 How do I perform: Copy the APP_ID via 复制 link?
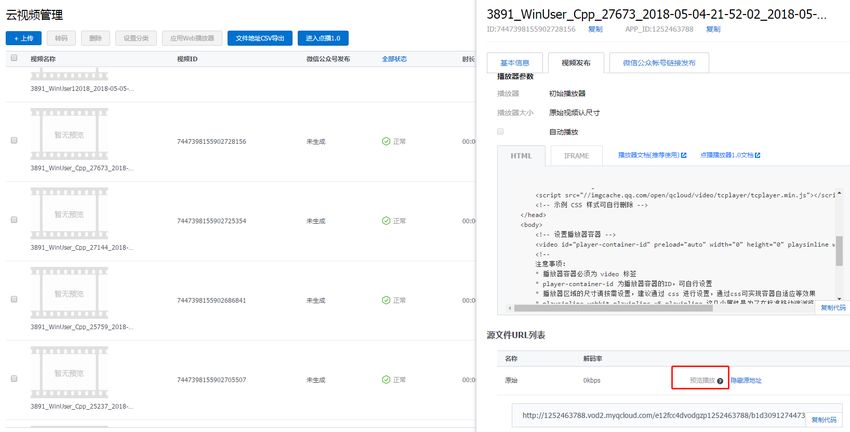pos(713,29)
